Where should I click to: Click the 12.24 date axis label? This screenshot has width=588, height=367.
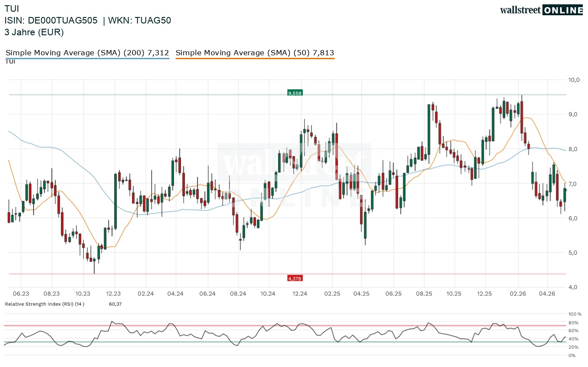click(300, 294)
